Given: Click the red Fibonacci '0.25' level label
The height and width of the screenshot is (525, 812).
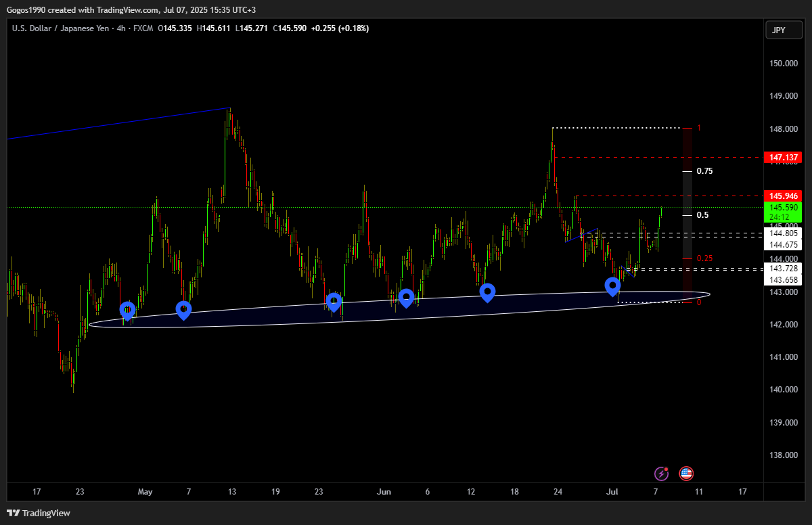Looking at the screenshot, I should coord(704,258).
